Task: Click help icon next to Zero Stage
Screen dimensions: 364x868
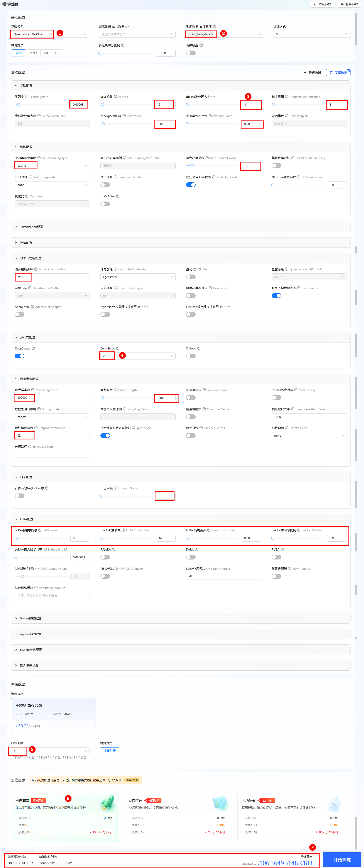Action: 118,348
